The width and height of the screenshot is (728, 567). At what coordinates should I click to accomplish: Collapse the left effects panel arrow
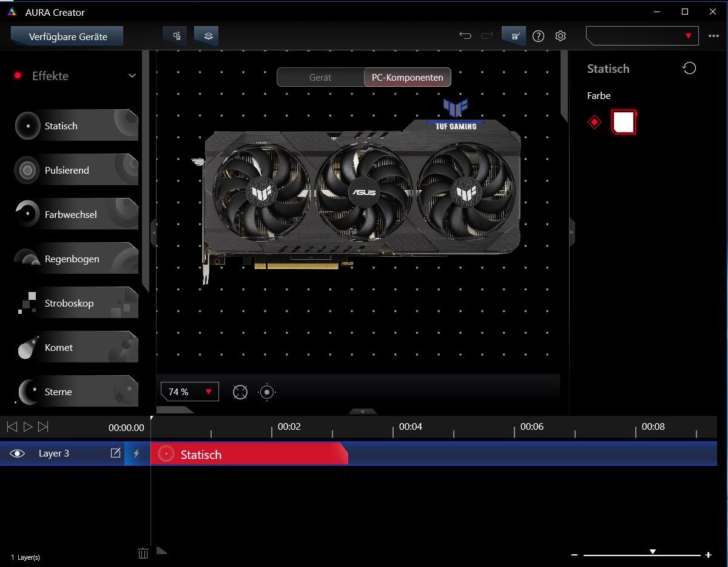click(153, 233)
